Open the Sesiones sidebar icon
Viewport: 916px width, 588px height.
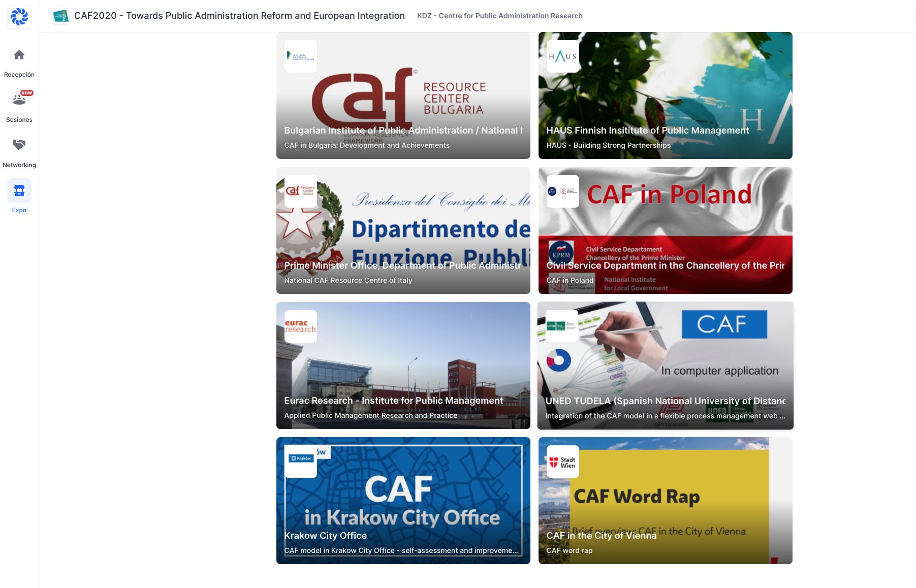(19, 100)
